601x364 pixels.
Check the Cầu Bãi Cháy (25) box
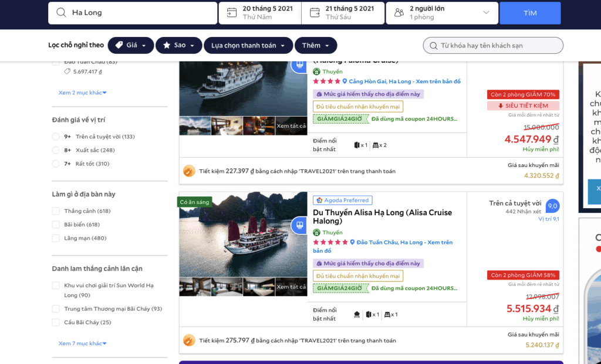pos(56,322)
